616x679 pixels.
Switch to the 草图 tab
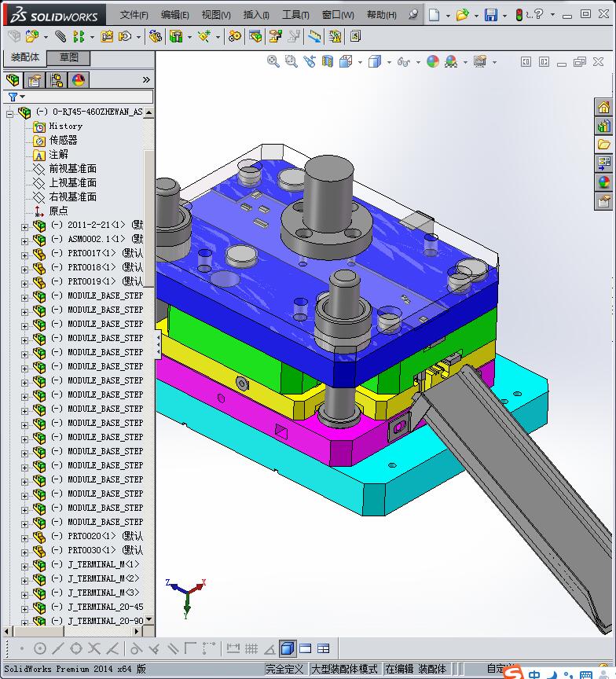[69, 57]
